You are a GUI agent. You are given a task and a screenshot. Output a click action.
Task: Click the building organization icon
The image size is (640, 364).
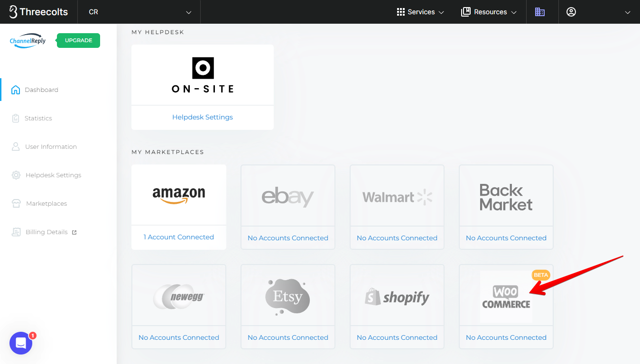pos(540,12)
